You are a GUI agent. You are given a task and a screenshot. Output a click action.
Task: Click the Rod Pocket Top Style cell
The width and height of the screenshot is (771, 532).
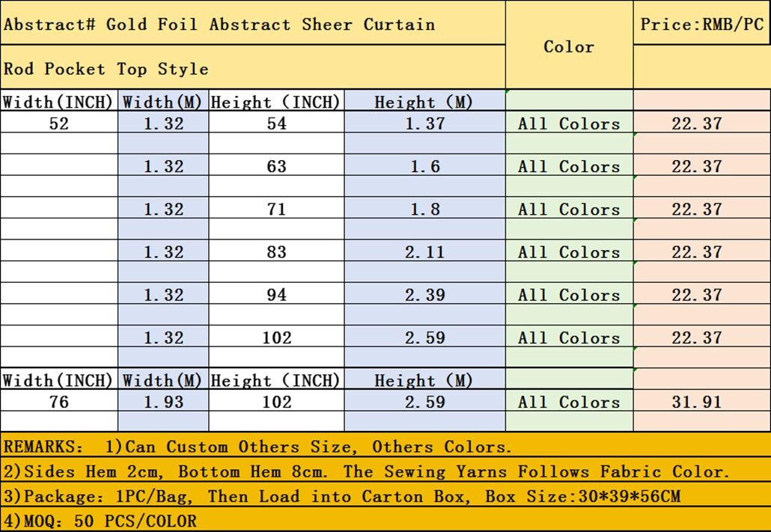(x=253, y=67)
